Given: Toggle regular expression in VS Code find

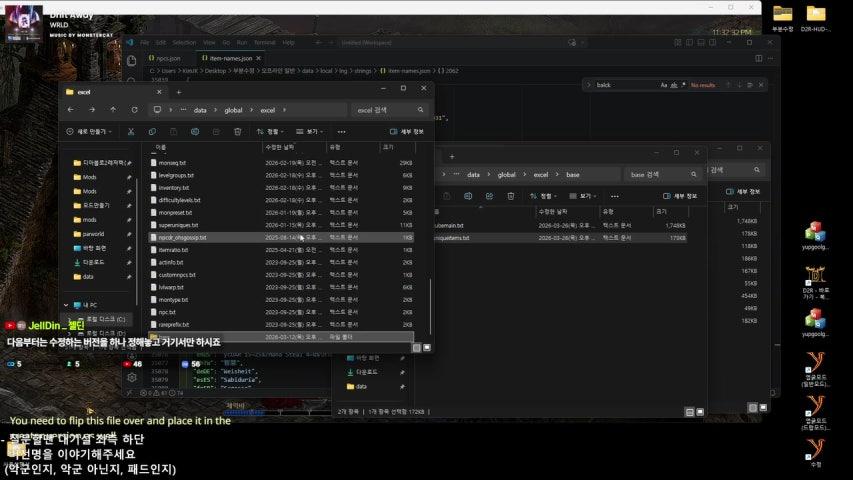Looking at the screenshot, I should pyautogui.click(x=684, y=85).
